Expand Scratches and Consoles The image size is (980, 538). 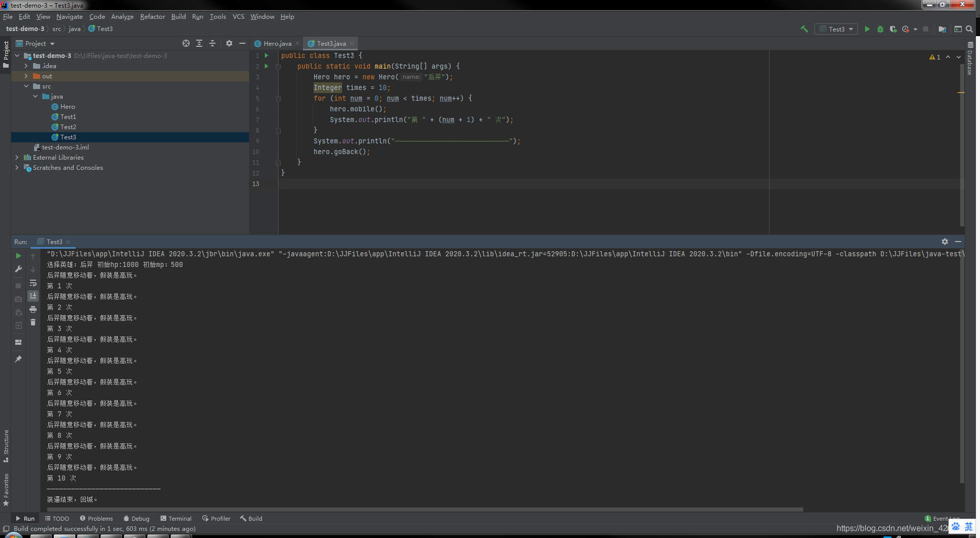(x=17, y=168)
